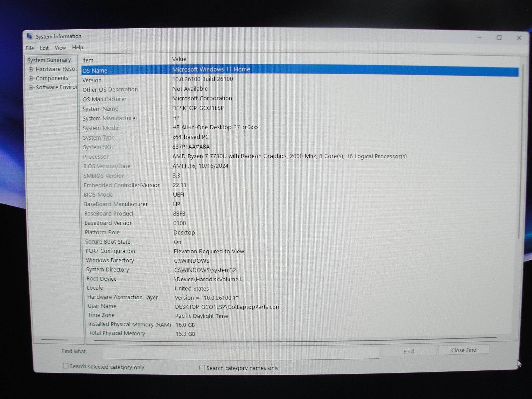Enable Search selected category only checkbox

coord(66,366)
